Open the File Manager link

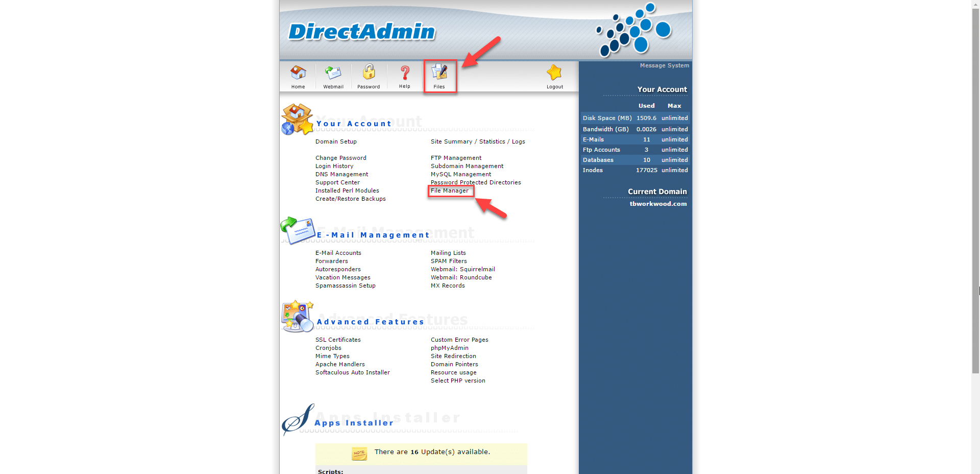(x=450, y=191)
